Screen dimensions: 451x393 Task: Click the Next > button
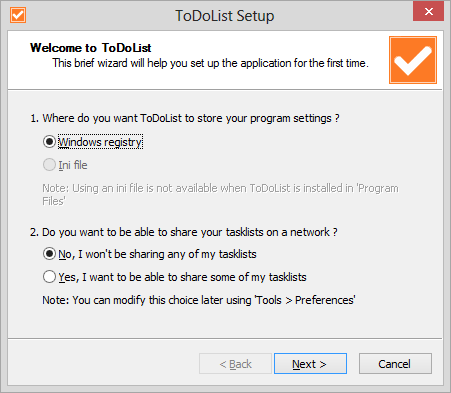tap(310, 364)
